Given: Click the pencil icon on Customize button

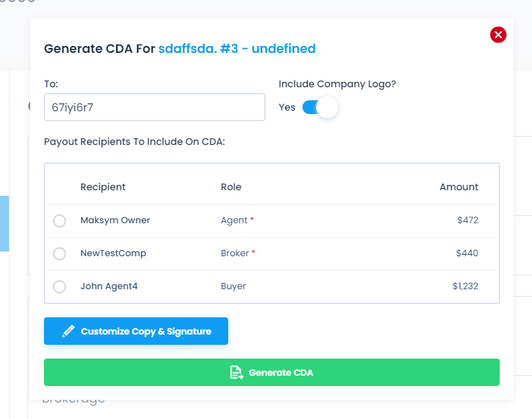Looking at the screenshot, I should pyautogui.click(x=68, y=331).
